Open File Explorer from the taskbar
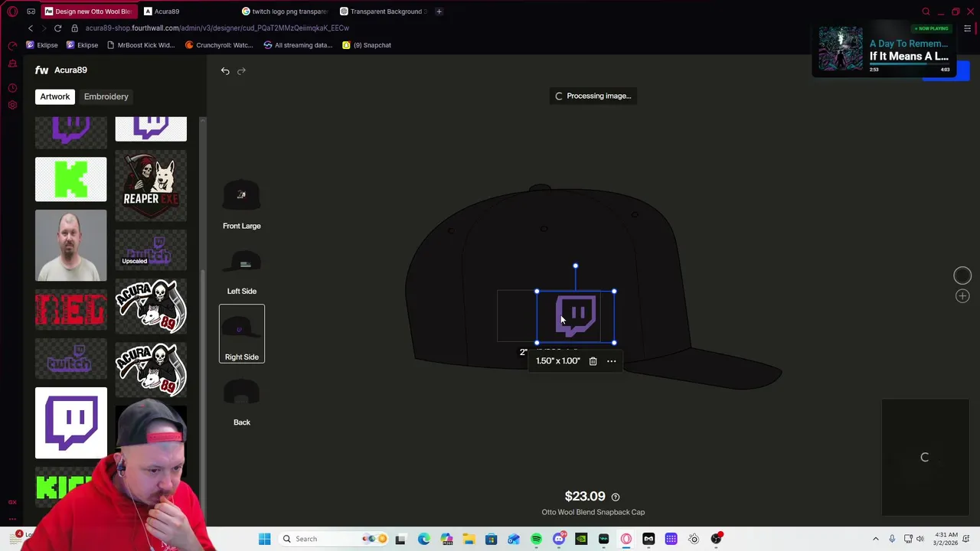 [469, 539]
